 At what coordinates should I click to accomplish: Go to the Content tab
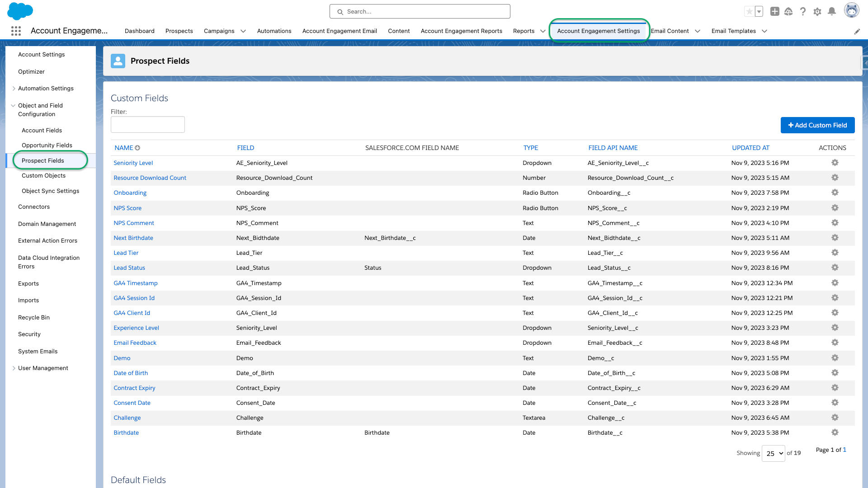399,31
